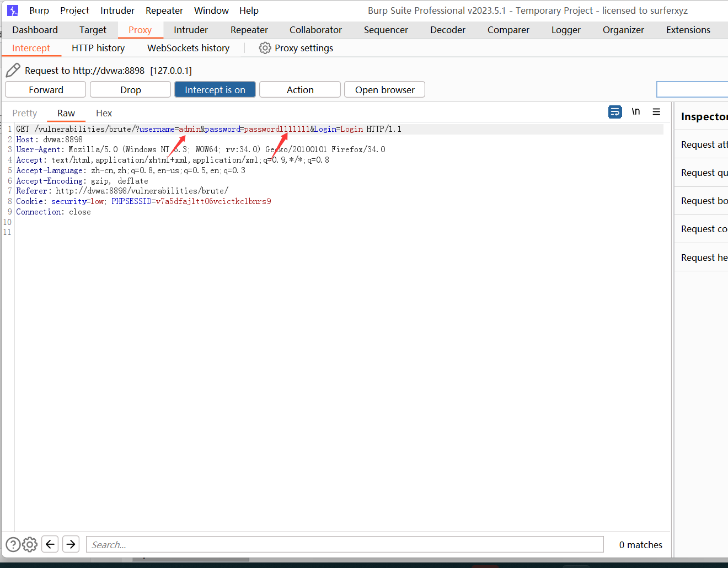Click the top-right input box
Image resolution: width=728 pixels, height=568 pixels.
[x=692, y=89]
